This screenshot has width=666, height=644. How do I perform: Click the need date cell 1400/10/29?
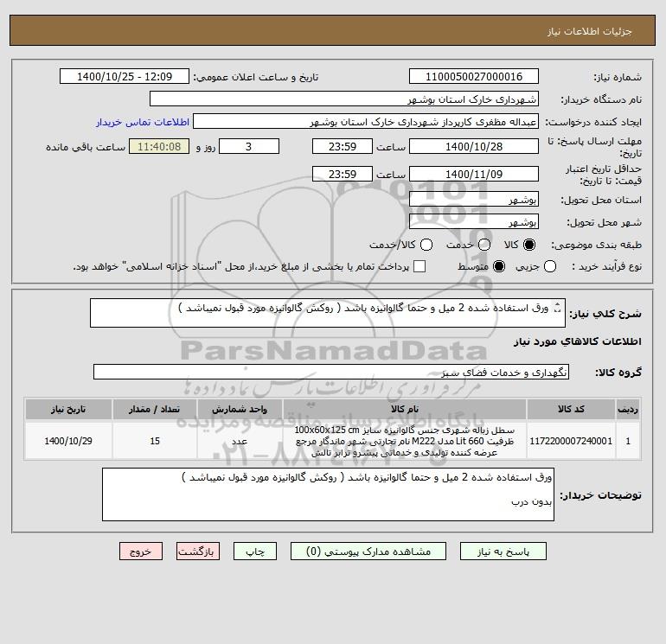point(68,441)
